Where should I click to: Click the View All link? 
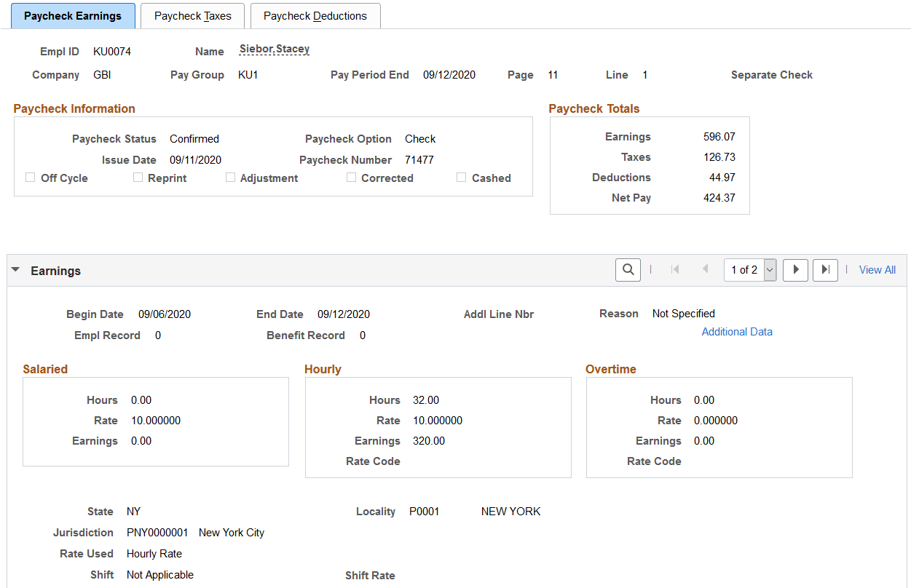[x=877, y=269]
